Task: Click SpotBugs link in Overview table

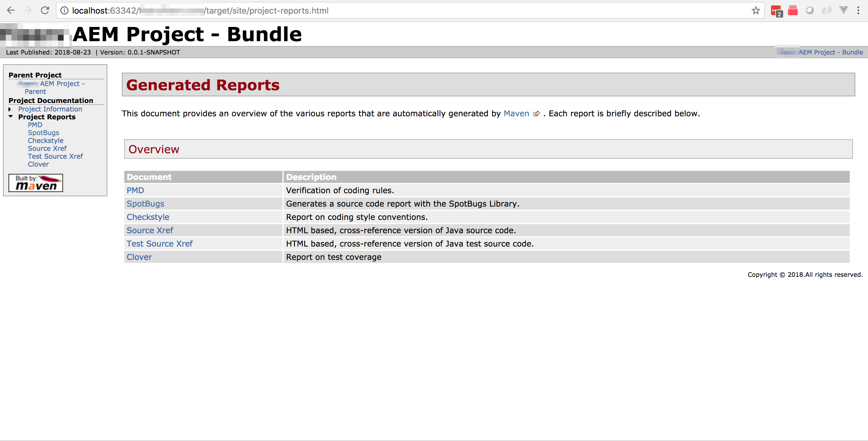Action: [145, 204]
